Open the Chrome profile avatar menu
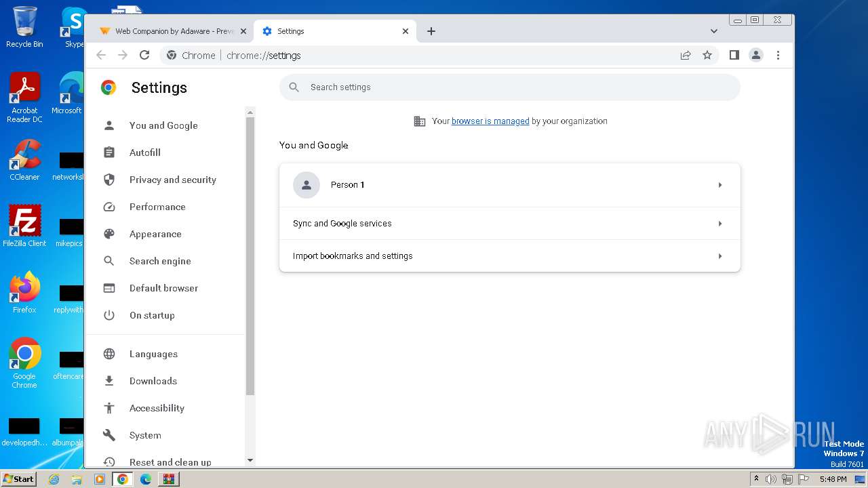 (756, 56)
